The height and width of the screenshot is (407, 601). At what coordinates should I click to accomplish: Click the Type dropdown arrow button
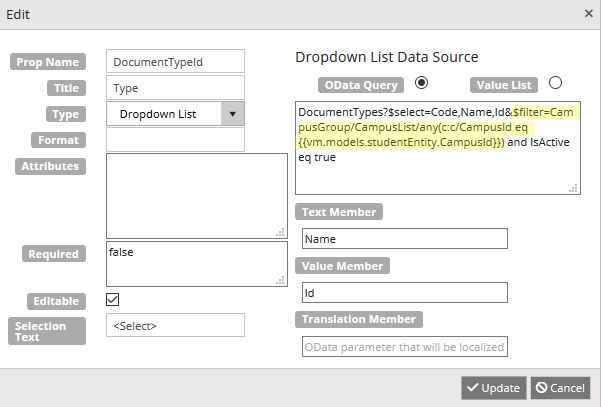233,114
